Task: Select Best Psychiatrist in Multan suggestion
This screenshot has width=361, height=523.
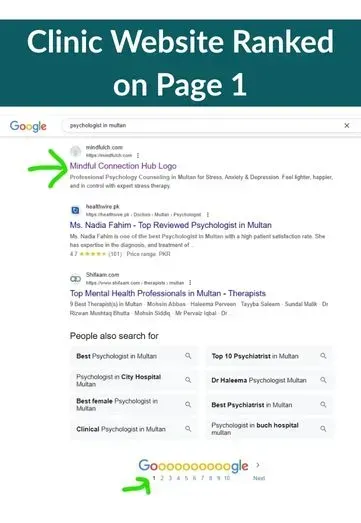Action: 270,405
